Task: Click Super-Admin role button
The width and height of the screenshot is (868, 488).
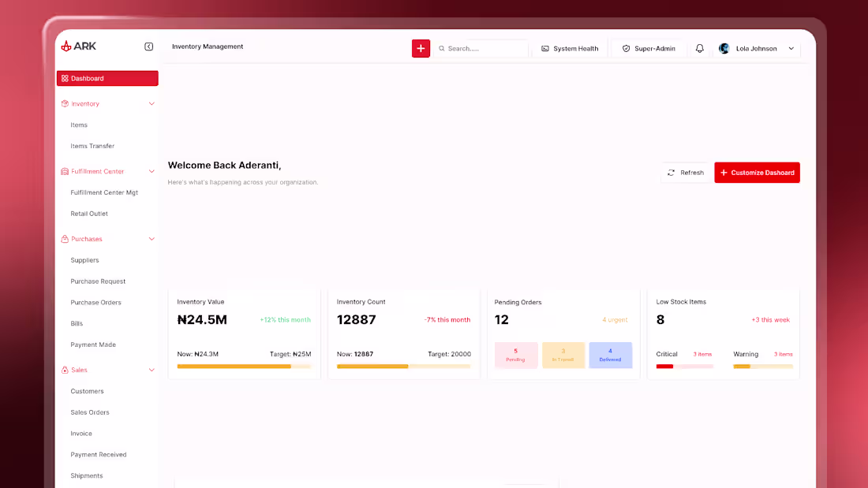Action: (x=649, y=49)
